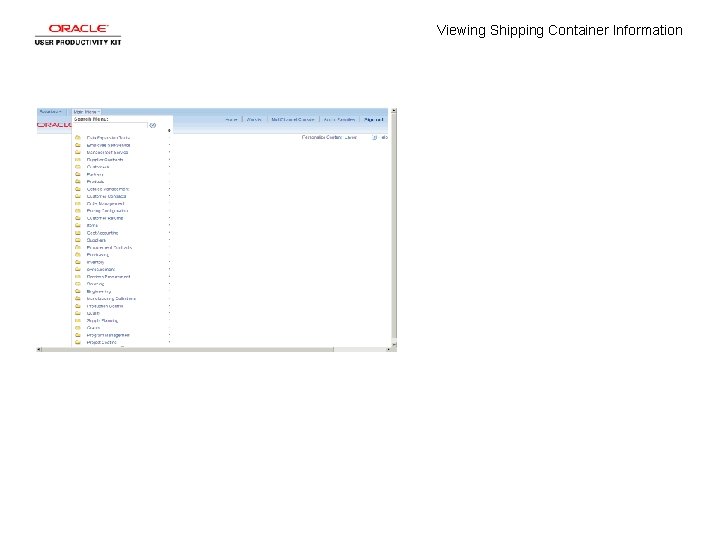The width and height of the screenshot is (720, 540).
Task: Click the help icon beside Personalize Layout
Action: (375, 137)
